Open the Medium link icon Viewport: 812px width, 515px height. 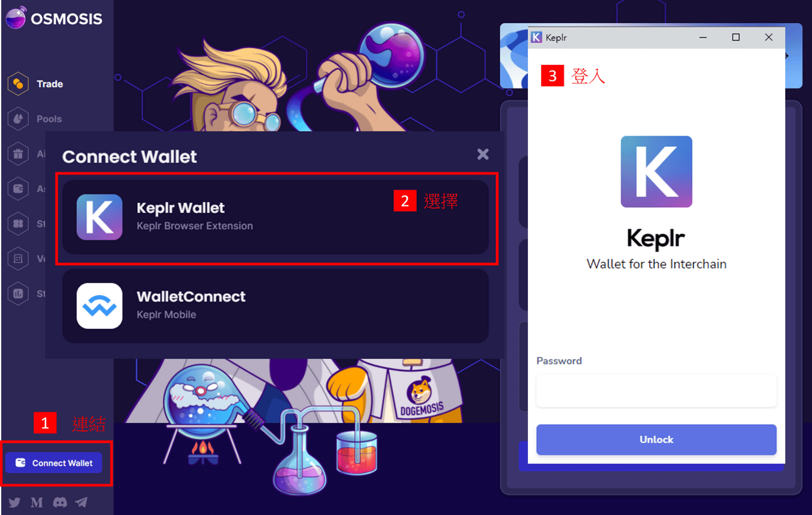(x=37, y=503)
